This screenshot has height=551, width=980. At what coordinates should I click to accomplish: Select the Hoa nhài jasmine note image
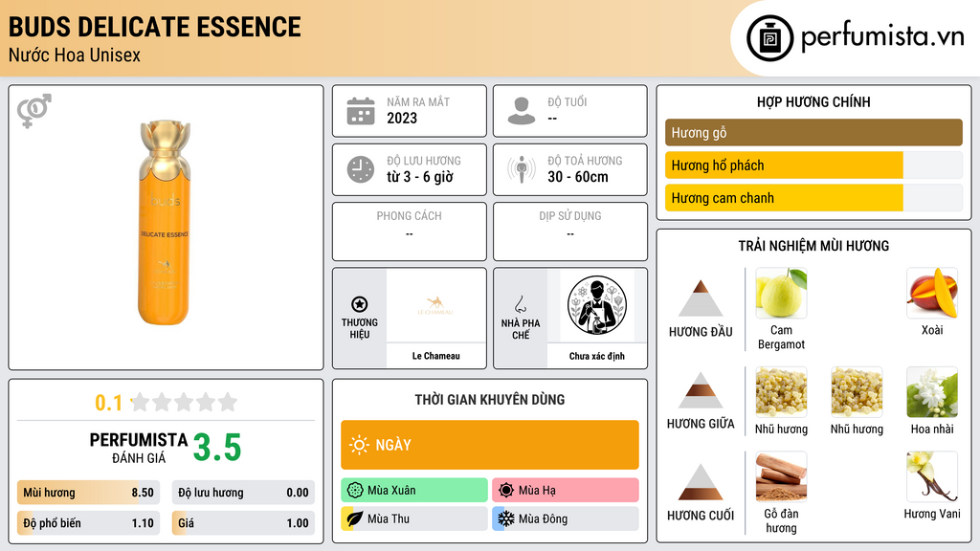(932, 391)
